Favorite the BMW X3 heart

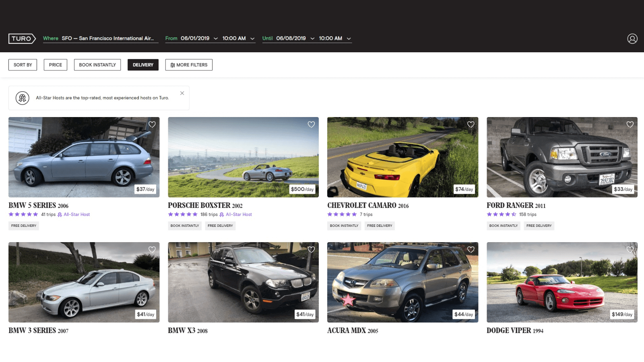(x=311, y=250)
